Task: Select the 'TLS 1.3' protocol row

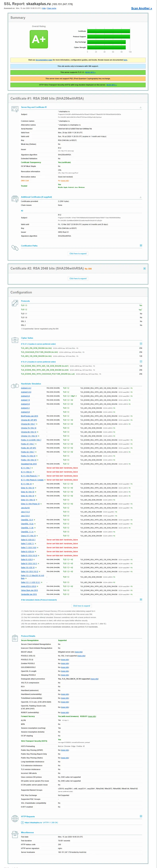Action: tap(81, 306)
